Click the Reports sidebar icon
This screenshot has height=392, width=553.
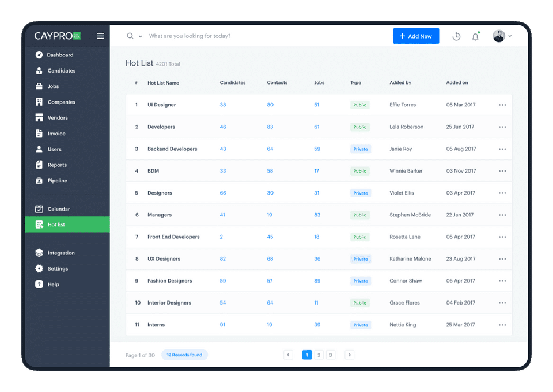click(39, 165)
